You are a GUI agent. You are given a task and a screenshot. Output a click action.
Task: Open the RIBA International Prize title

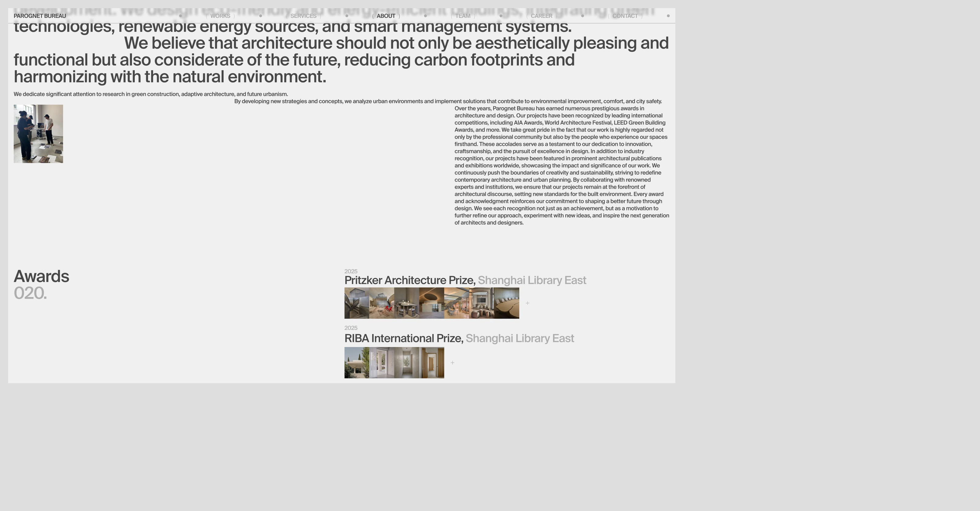(x=404, y=338)
